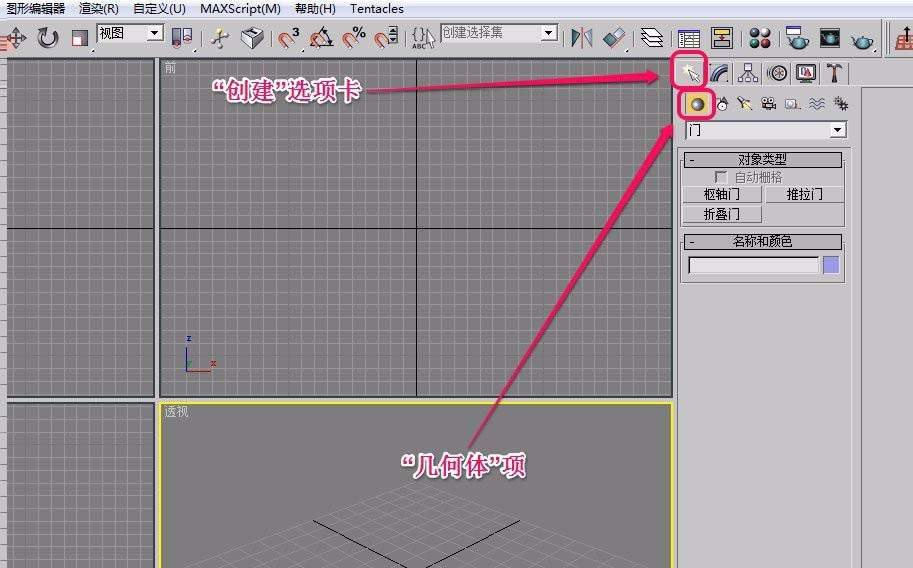Screen dimensions: 913x568
Task: Click the 透视 viewport label
Action: click(x=176, y=412)
